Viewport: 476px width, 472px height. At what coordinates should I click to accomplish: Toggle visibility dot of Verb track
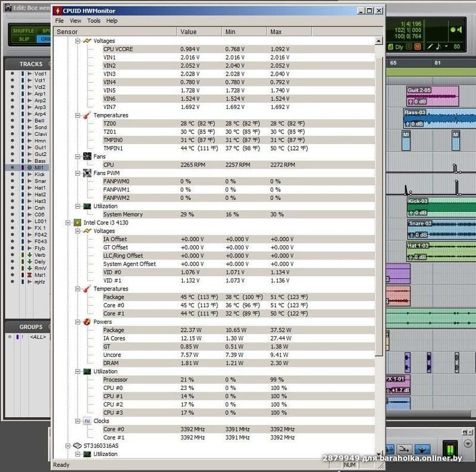[12, 255]
